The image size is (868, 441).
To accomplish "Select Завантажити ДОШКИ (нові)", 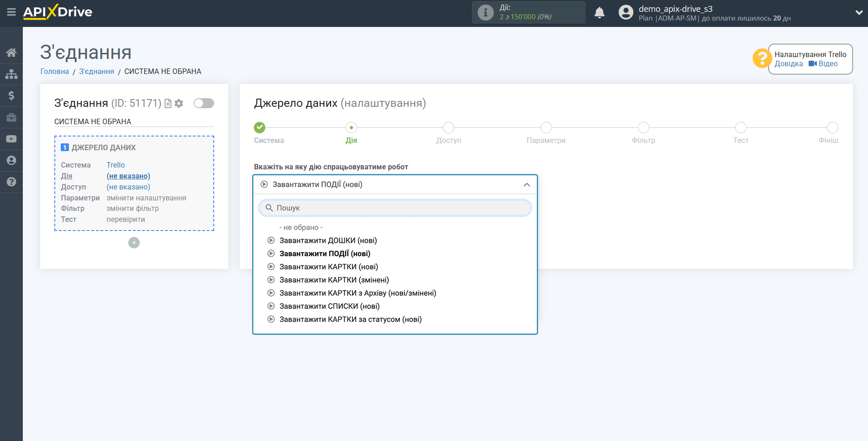I will (x=328, y=241).
